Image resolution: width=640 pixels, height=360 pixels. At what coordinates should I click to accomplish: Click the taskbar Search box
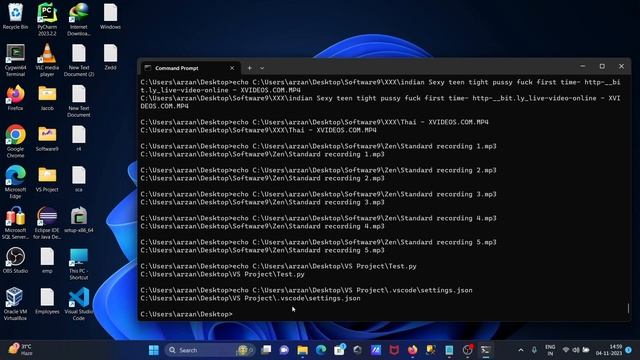click(210, 350)
